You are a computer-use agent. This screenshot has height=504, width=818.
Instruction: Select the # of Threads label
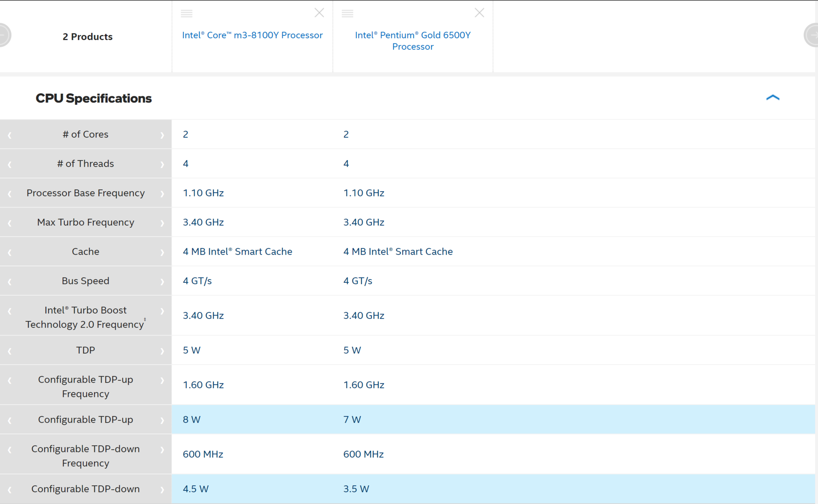85,164
